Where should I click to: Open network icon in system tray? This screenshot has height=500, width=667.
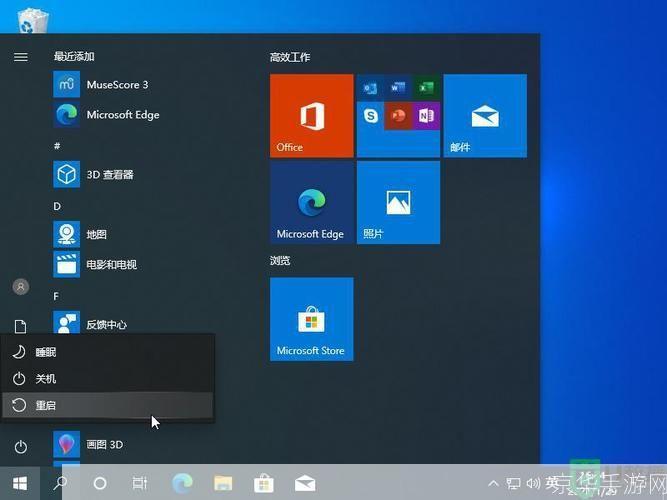coord(513,484)
